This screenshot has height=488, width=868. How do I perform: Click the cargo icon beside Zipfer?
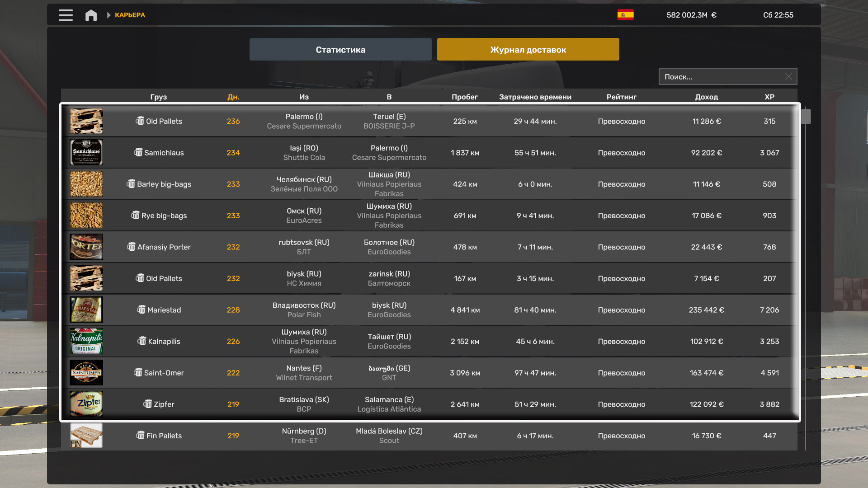147,404
